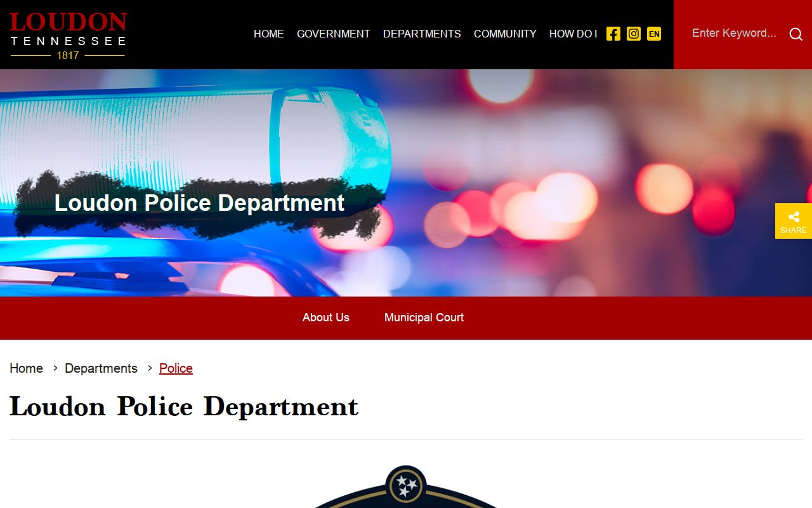The width and height of the screenshot is (812, 508).
Task: Click the Loudon Tennessee 1817 logo
Action: (68, 36)
